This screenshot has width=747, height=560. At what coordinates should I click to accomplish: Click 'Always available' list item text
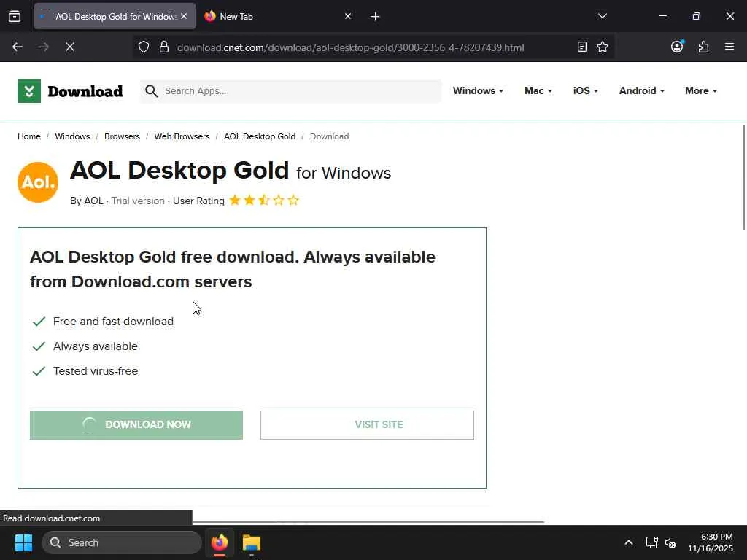[x=96, y=346]
